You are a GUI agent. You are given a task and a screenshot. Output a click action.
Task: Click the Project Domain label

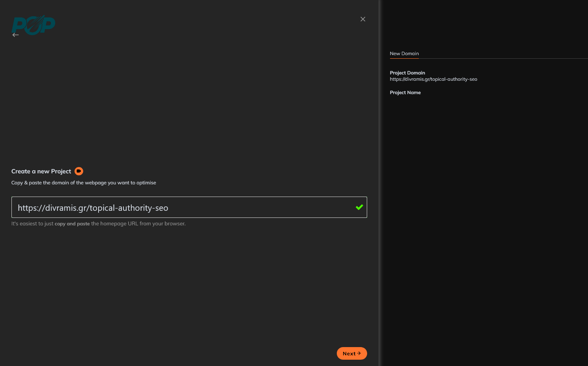coord(407,72)
